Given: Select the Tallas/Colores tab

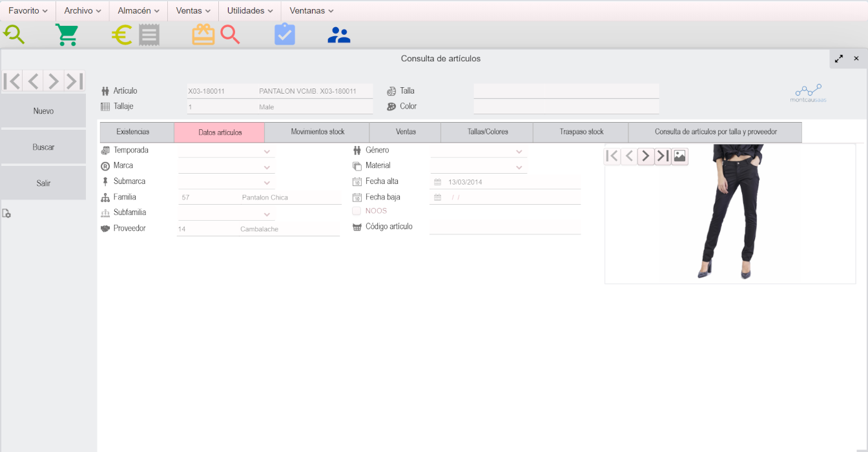Looking at the screenshot, I should point(488,132).
